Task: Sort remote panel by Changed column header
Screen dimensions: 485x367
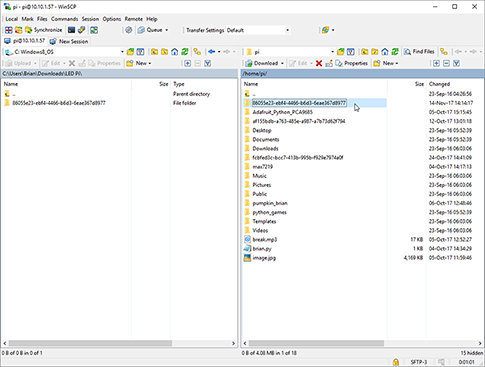Action: click(x=456, y=84)
